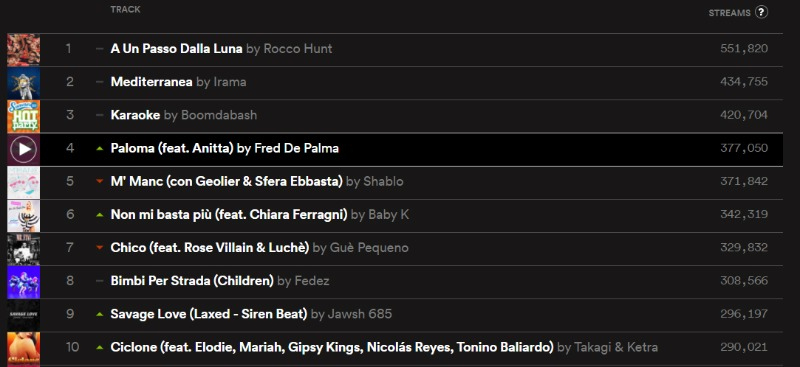800x367 pixels.
Task: Select Bimbi Per Strada (Children) by Fedez
Action: (x=220, y=281)
